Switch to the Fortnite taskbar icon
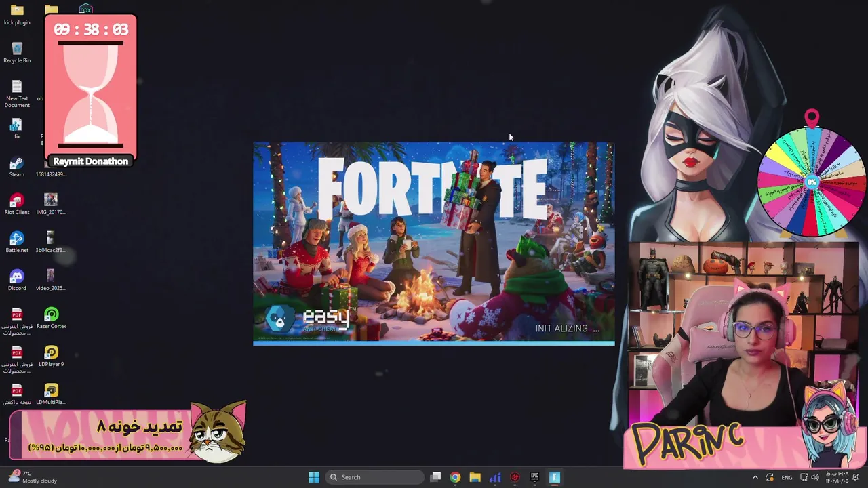 point(554,477)
